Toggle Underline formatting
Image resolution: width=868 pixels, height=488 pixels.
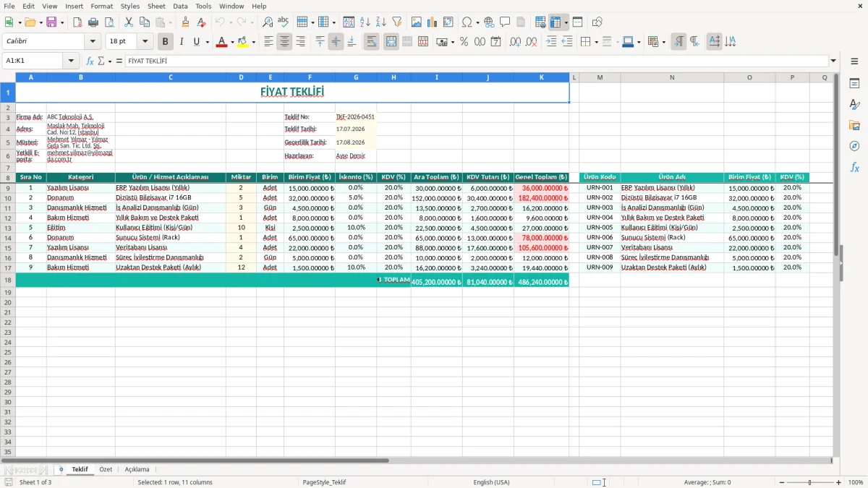(x=197, y=42)
